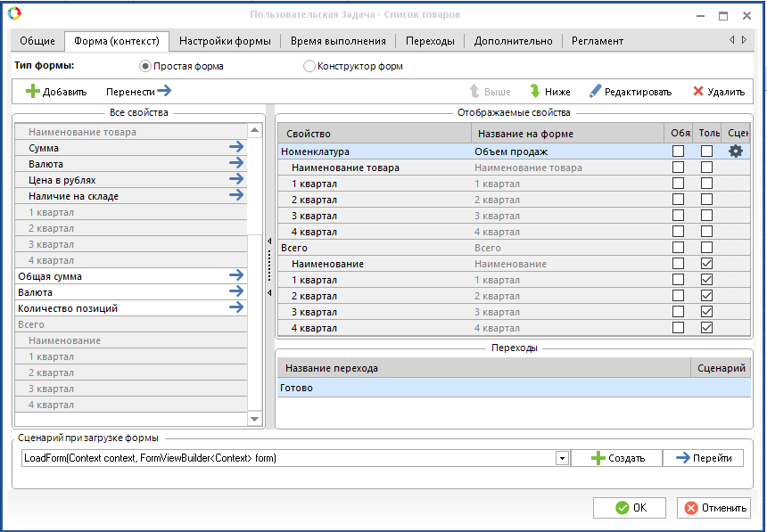Transfer Сумма property using its arrow
The height and width of the screenshot is (532, 767).
pos(235,148)
